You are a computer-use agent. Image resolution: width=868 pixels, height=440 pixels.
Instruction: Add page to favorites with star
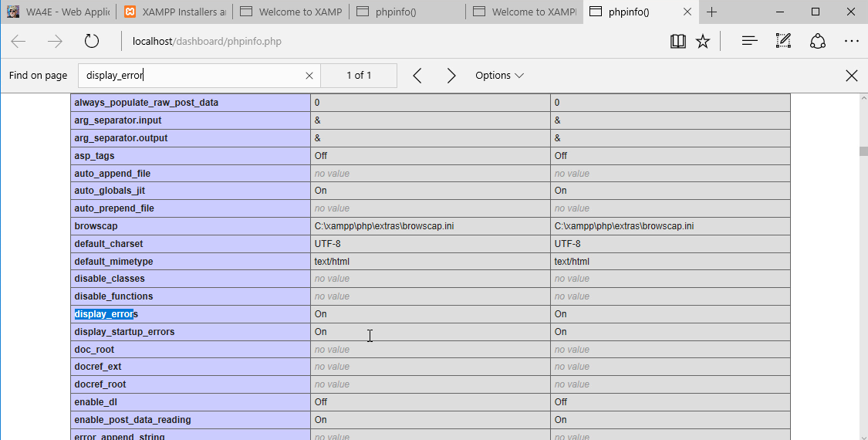702,42
